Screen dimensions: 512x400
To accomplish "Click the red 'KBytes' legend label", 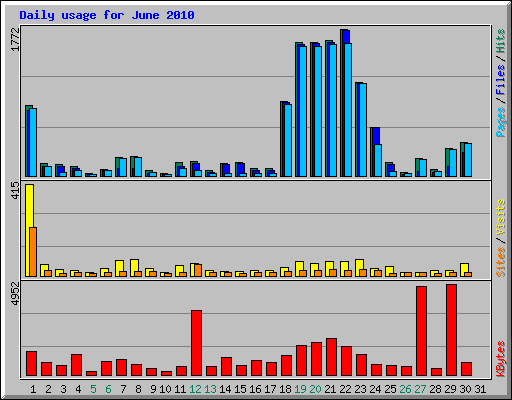I will 500,359.
